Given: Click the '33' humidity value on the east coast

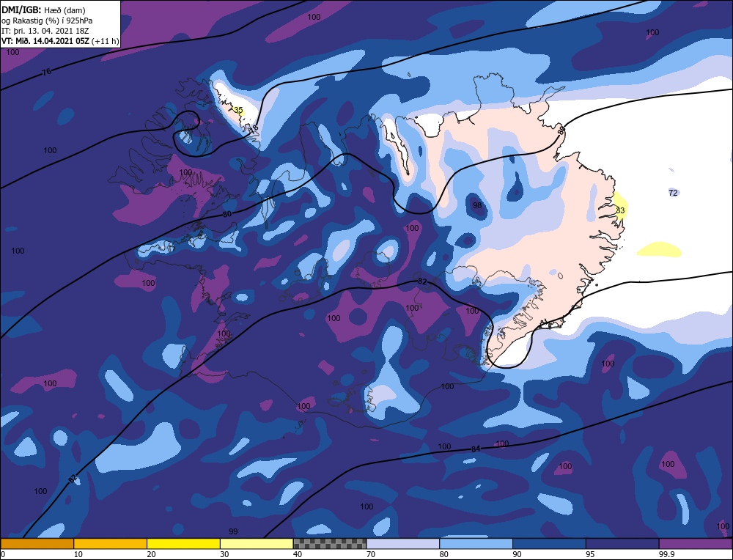Looking at the screenshot, I should coord(620,210).
